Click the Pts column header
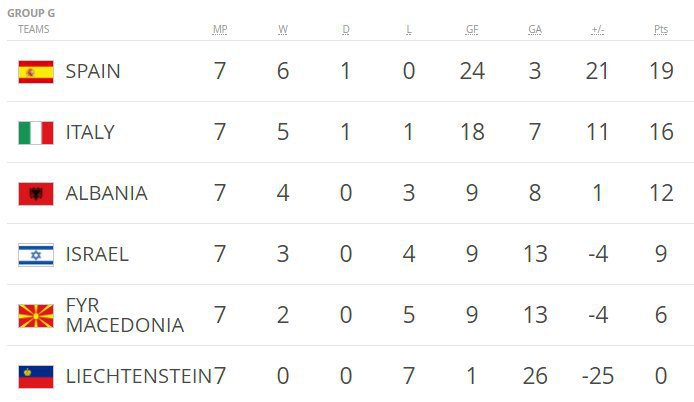 coord(661,30)
